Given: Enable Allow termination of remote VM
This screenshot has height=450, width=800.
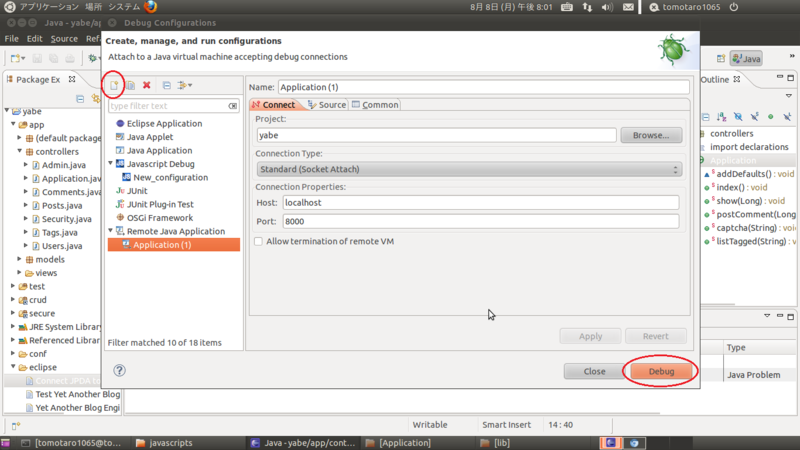Looking at the screenshot, I should point(259,241).
